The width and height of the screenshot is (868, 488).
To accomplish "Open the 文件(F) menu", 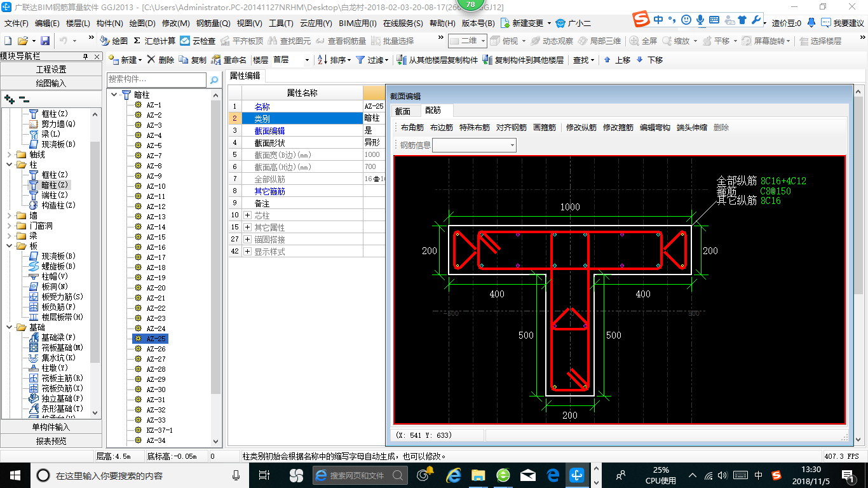I will tap(17, 24).
